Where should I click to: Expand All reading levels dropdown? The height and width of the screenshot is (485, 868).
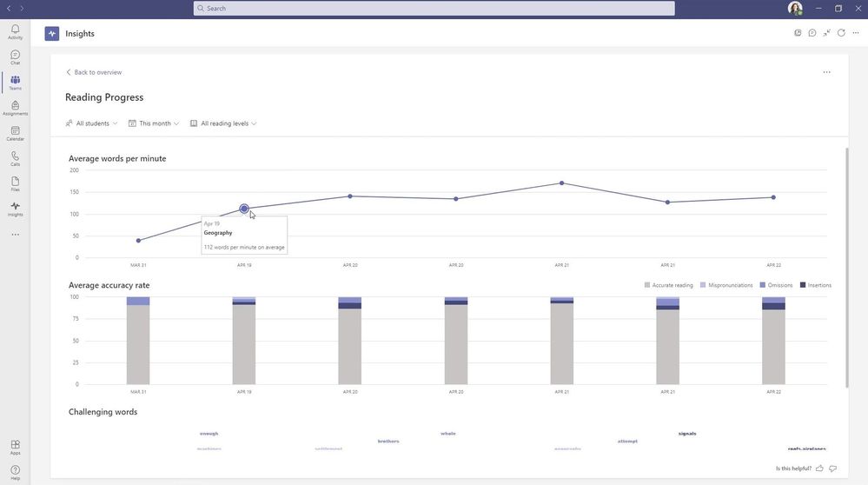pos(223,123)
